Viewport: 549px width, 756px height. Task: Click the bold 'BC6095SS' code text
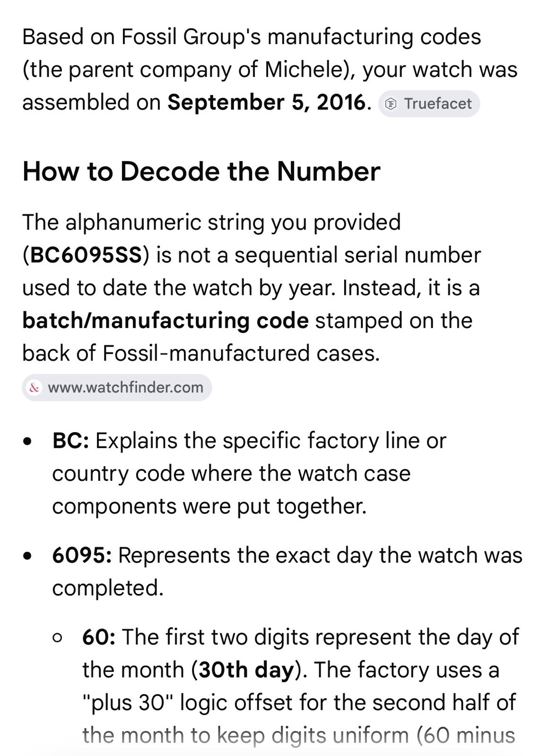85,255
